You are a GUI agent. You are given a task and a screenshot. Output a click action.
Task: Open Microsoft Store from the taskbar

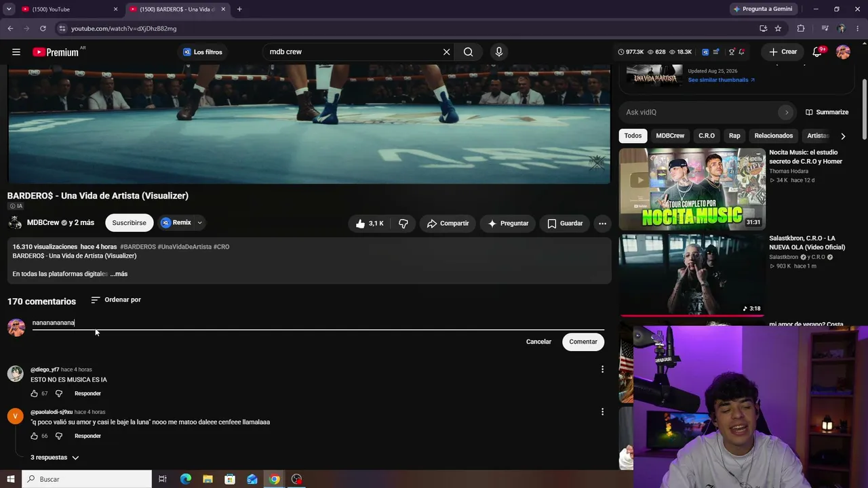point(230,479)
